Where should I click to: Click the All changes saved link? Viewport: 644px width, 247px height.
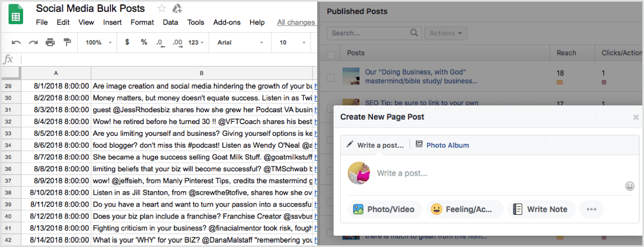tap(296, 23)
